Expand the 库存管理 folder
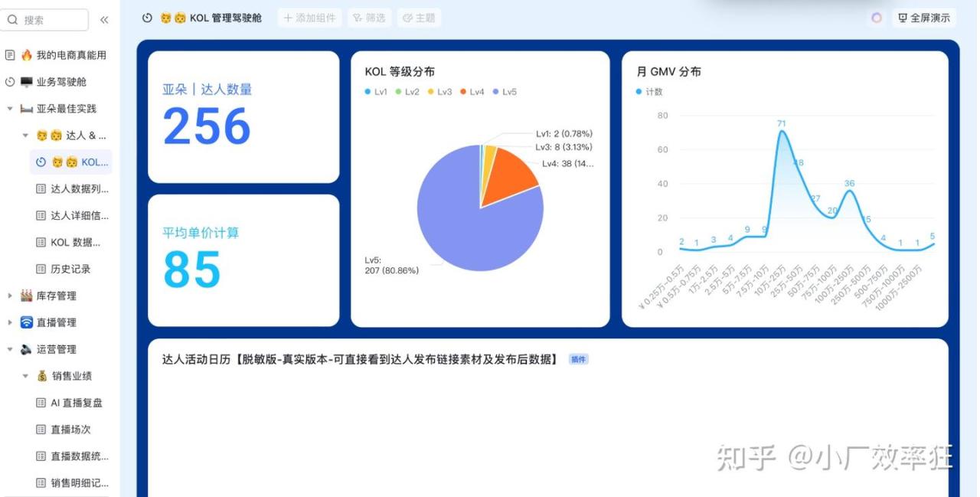Screen dimensions: 980x497 click(x=10, y=296)
